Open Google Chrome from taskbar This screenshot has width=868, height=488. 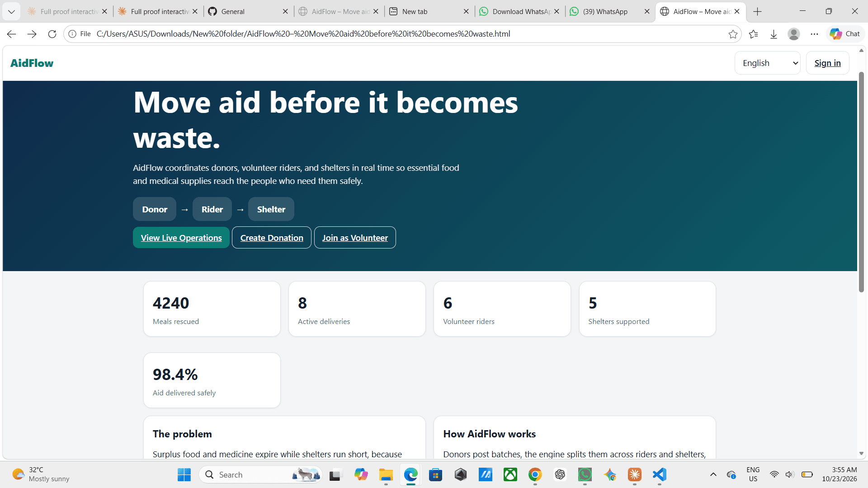(x=535, y=475)
